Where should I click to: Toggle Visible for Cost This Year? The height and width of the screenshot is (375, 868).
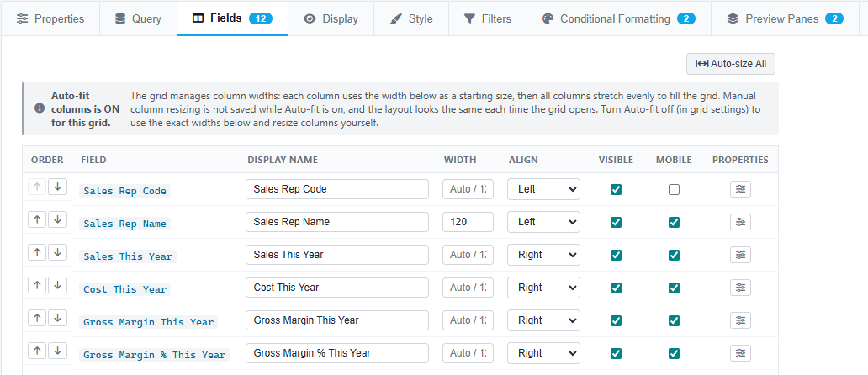coord(616,288)
